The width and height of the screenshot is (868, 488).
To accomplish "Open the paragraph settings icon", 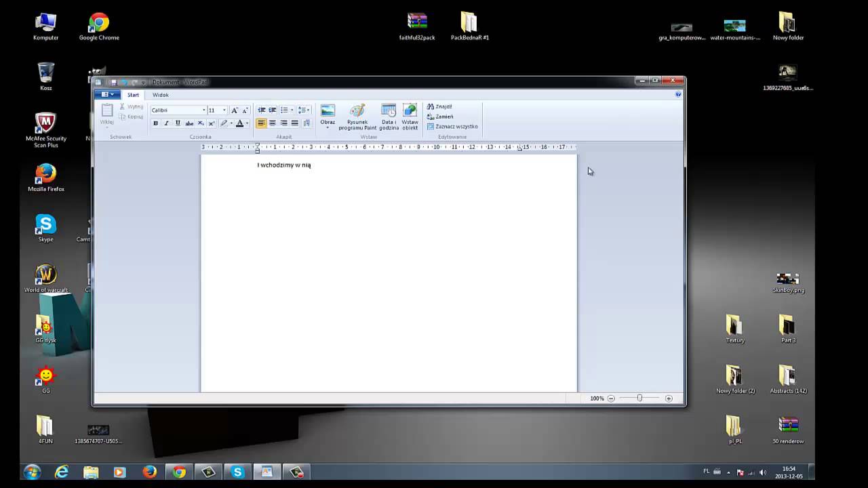I will [307, 123].
